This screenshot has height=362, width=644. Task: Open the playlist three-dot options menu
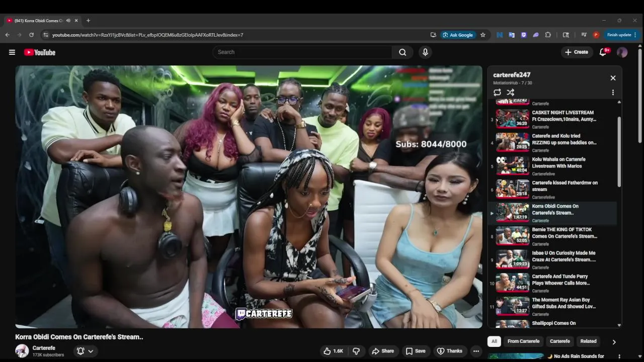pos(613,93)
